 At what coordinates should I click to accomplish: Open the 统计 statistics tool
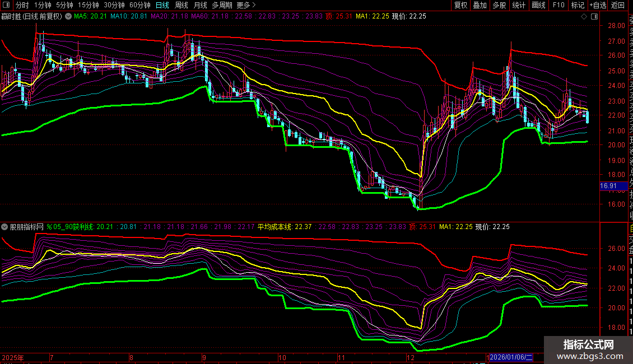[x=519, y=5]
